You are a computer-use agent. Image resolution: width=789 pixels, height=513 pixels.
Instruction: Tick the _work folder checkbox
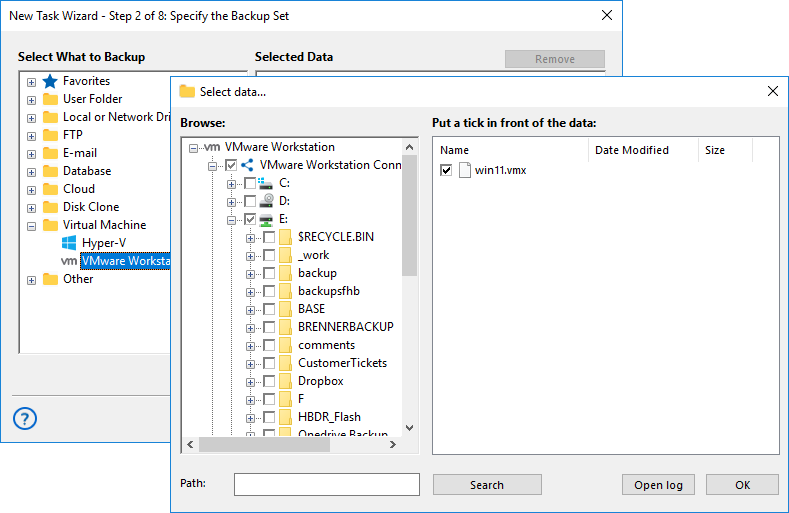coord(269,255)
